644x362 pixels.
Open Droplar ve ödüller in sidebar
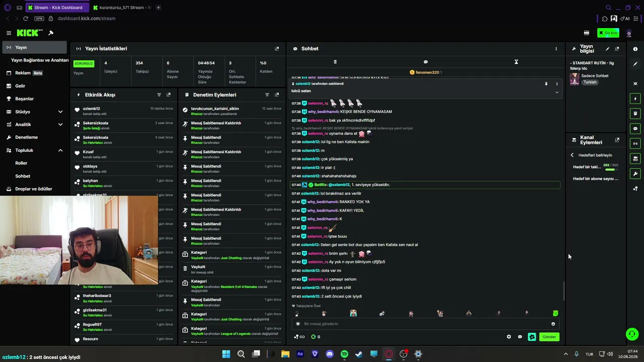[x=34, y=189]
